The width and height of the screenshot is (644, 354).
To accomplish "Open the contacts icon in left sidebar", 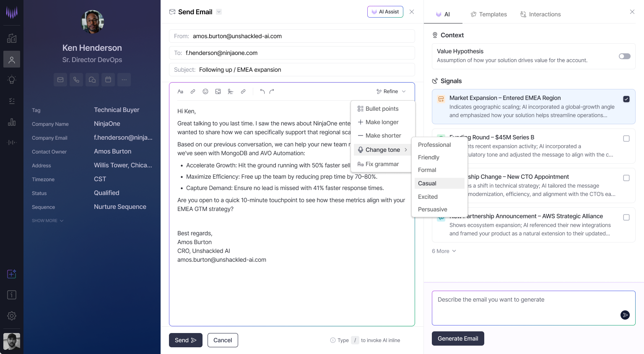I will 12,60.
